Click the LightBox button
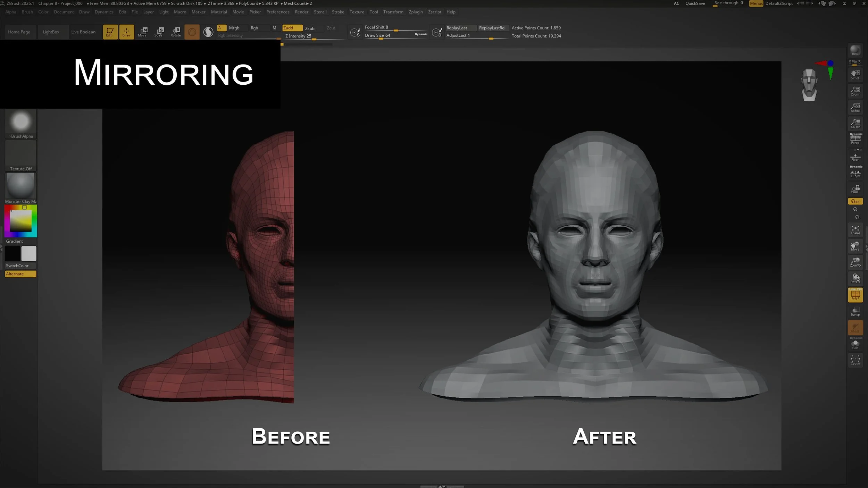Image resolution: width=868 pixels, height=488 pixels. 51,32
